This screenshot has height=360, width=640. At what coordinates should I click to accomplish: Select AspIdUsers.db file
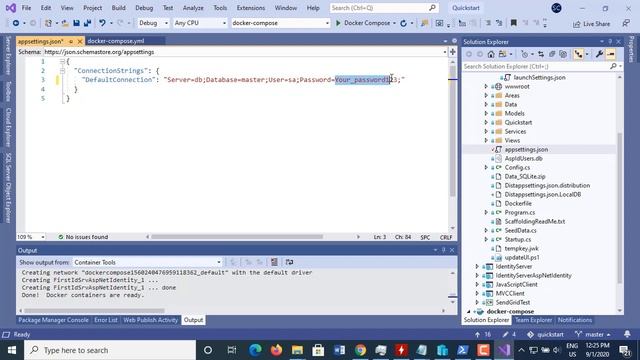click(x=523, y=158)
